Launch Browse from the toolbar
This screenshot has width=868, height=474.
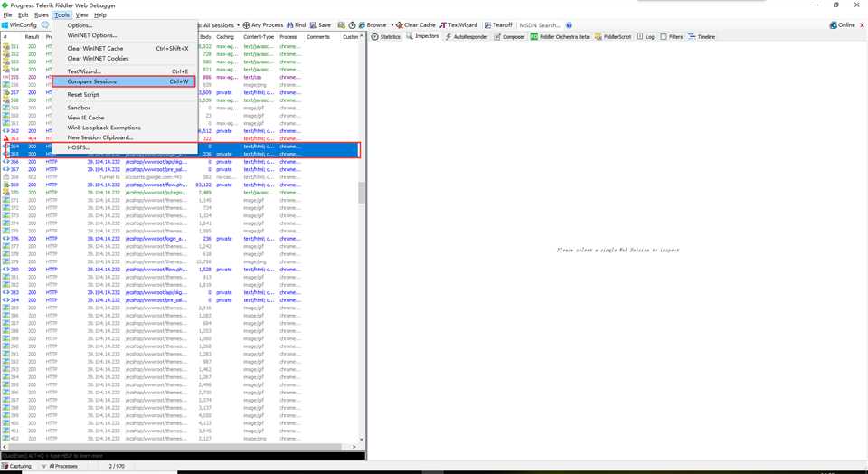click(x=373, y=25)
